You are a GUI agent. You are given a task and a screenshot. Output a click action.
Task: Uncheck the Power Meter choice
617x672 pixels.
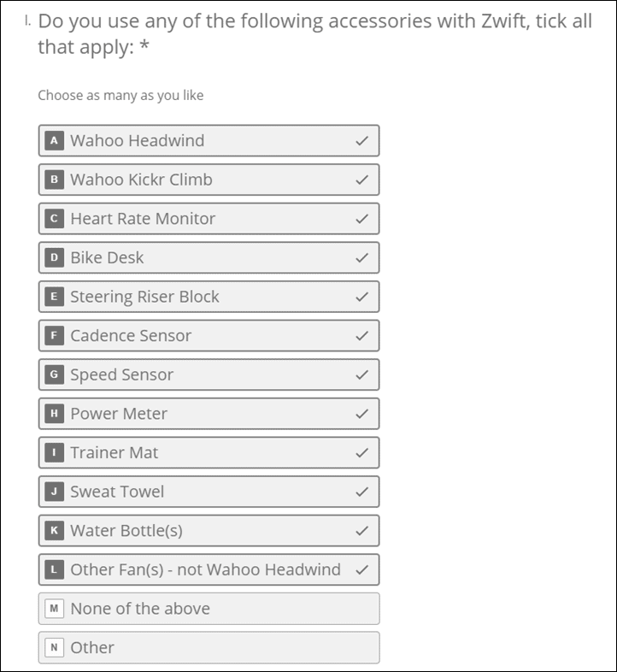click(x=209, y=414)
